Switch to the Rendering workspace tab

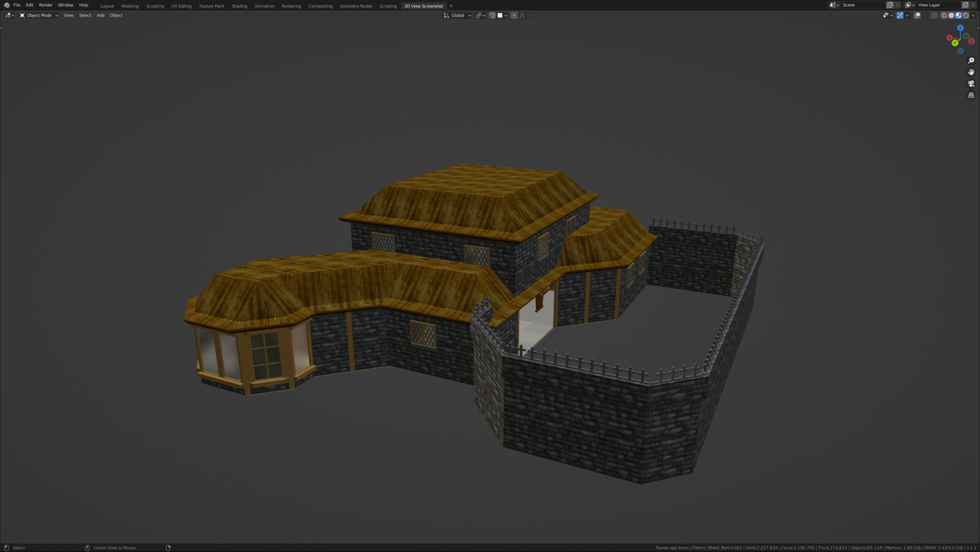(x=292, y=6)
